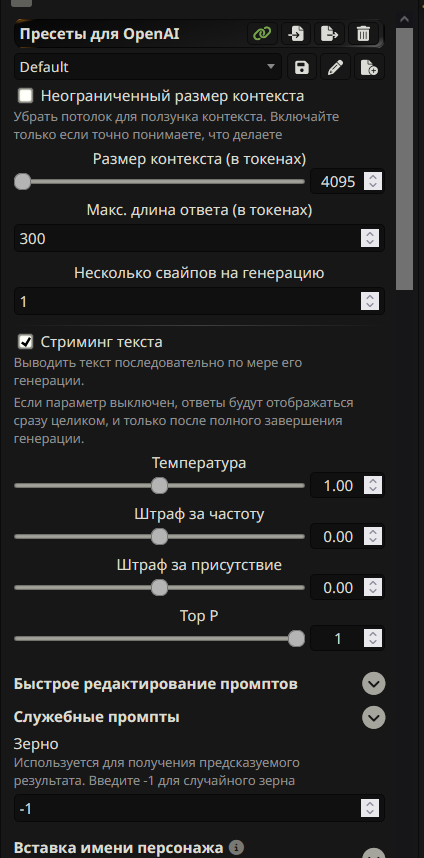Image resolution: width=424 pixels, height=858 pixels.
Task: Create new preset with file-plus icon
Action: click(x=369, y=67)
